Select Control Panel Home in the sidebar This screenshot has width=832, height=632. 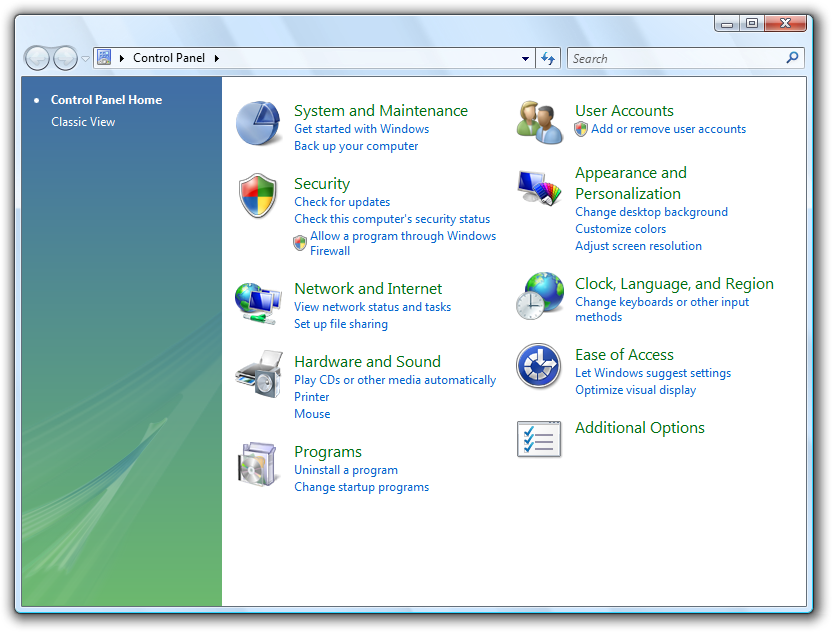(x=106, y=100)
